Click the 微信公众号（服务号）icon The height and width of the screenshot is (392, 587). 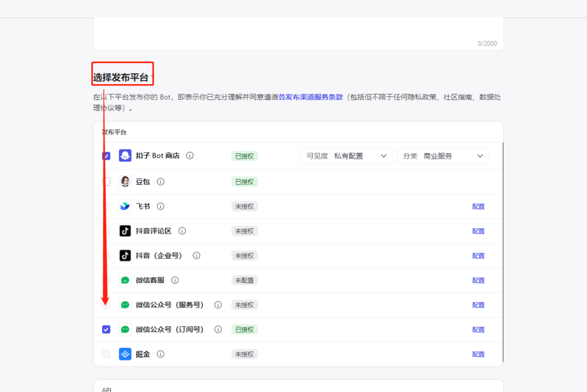(x=125, y=305)
